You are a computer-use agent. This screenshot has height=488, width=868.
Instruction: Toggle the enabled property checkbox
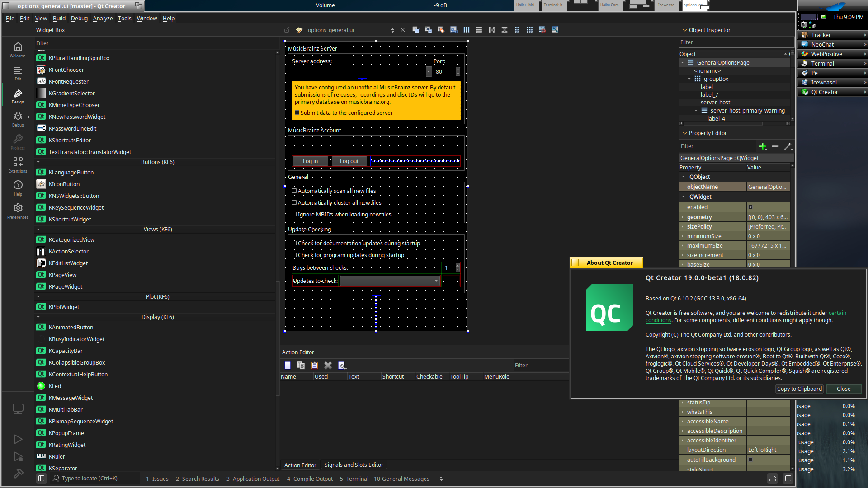pyautogui.click(x=750, y=207)
